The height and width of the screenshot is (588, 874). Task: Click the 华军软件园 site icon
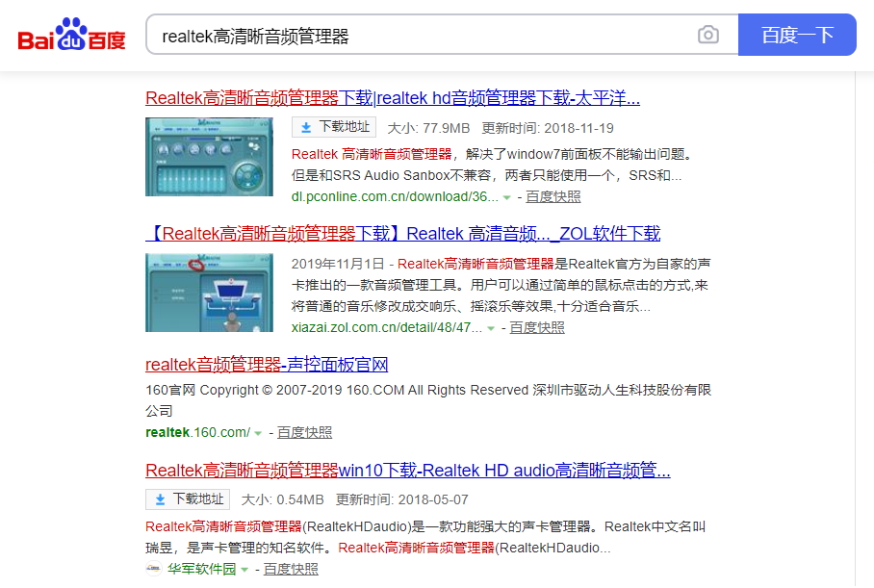coord(153,569)
